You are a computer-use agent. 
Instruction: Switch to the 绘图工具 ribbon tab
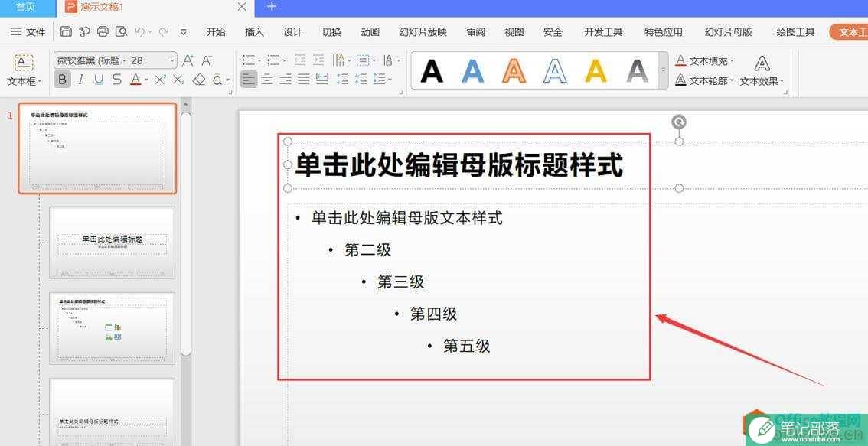click(795, 32)
